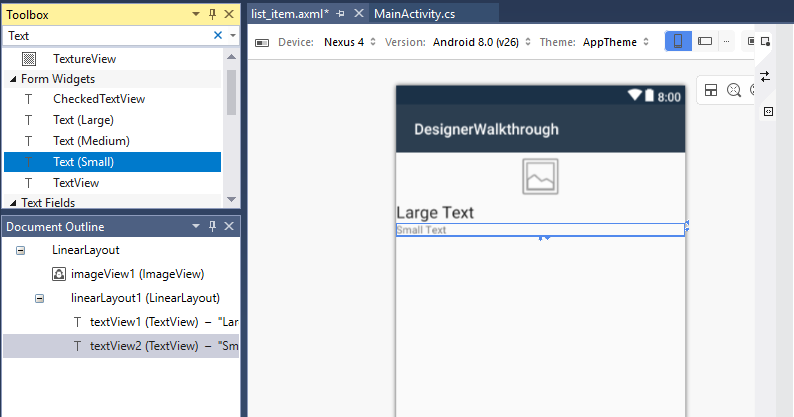Click the TextureView icon in Toolbox

(29, 59)
